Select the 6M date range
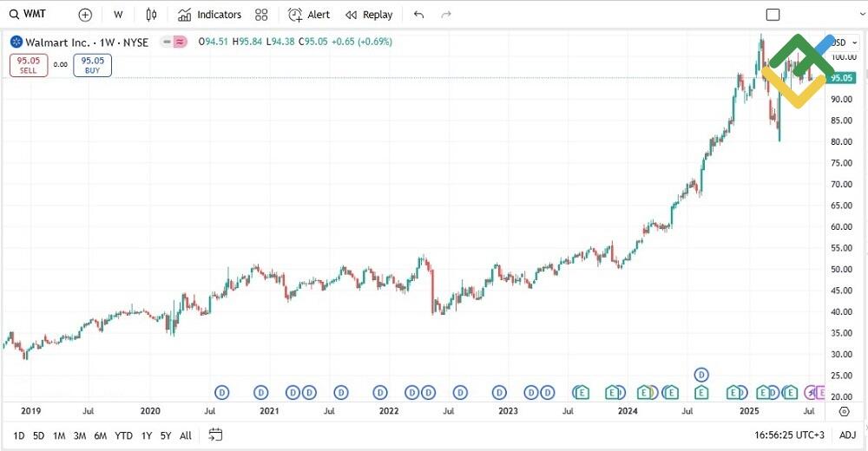This screenshot has height=451, width=868. (x=100, y=435)
